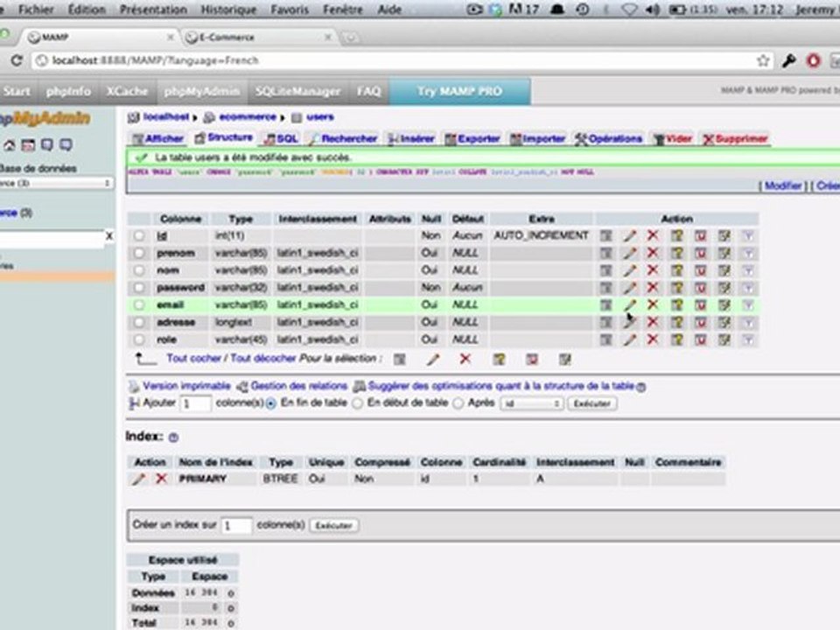This screenshot has height=630, width=840.
Task: Add index icon on adresse row
Action: (x=724, y=323)
